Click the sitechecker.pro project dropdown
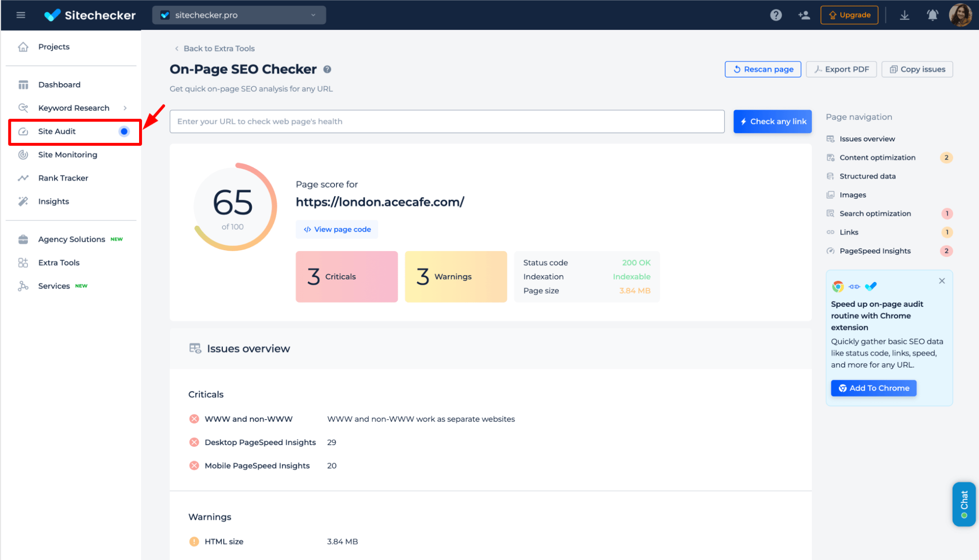Screen dimensions: 979x560 pos(238,15)
